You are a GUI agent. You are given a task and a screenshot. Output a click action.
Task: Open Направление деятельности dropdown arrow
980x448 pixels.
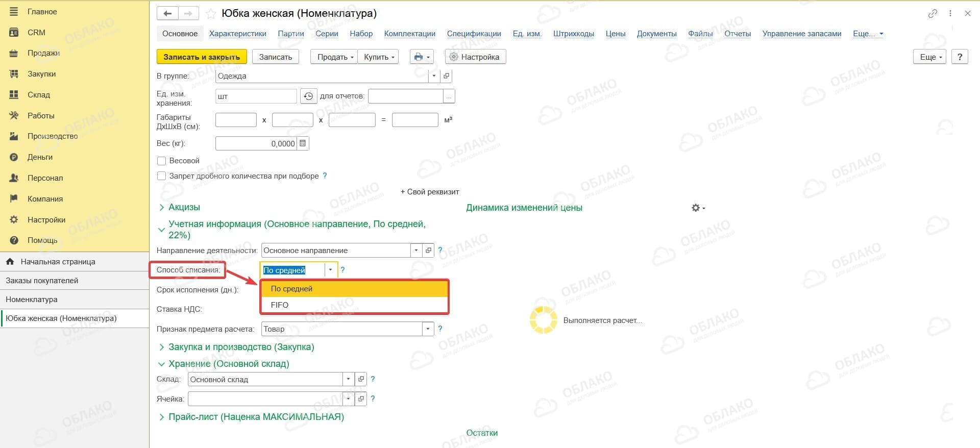[416, 251]
